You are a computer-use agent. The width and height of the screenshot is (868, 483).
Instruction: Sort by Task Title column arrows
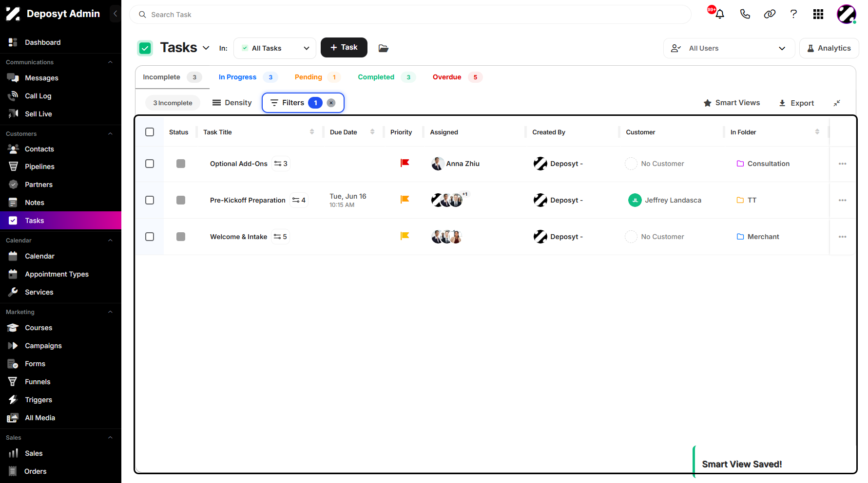(312, 132)
